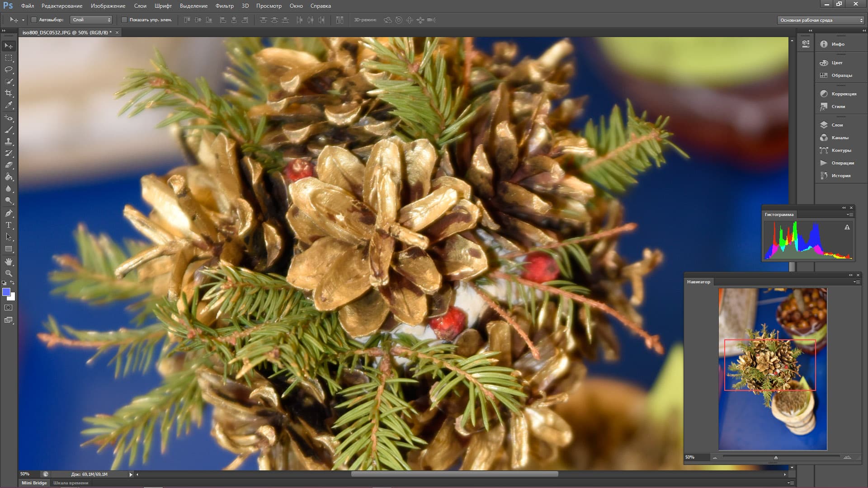
Task: Open the Слой auto-select dropdown
Action: [x=92, y=20]
